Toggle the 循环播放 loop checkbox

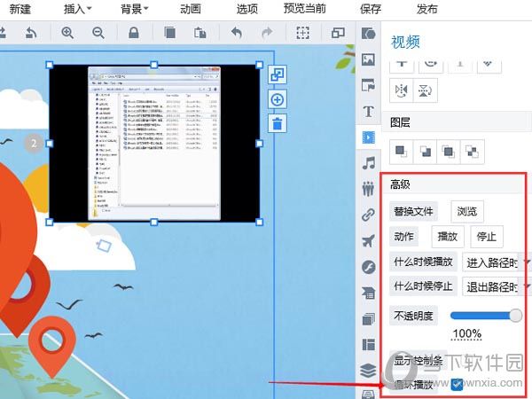click(x=458, y=385)
